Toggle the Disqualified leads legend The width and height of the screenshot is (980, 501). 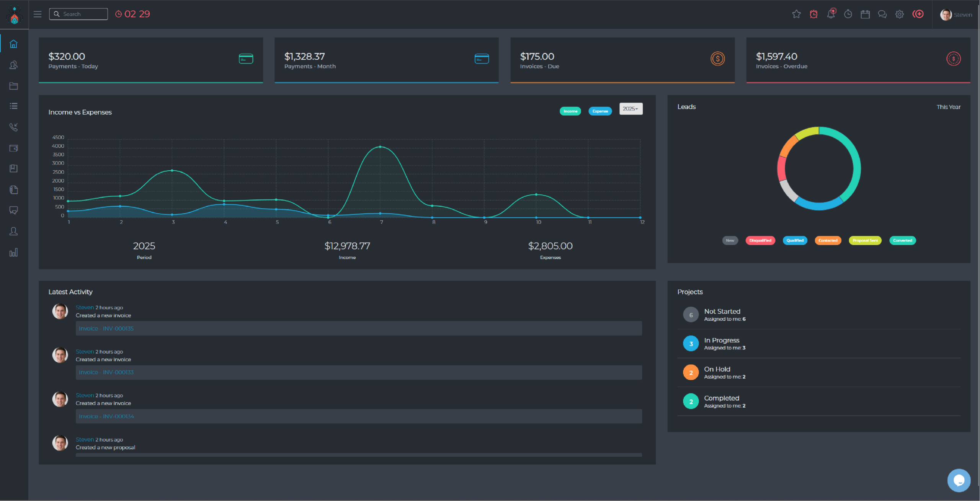click(760, 240)
